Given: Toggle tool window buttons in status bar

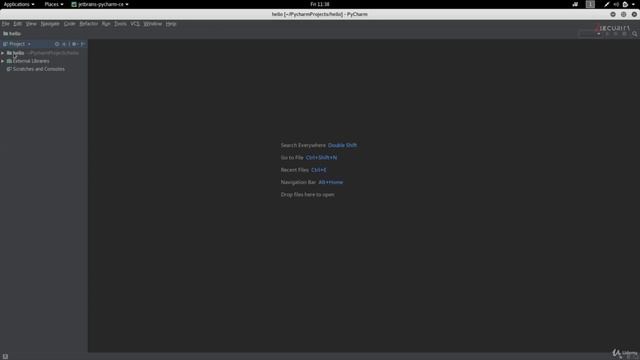Looking at the screenshot, I should (5, 356).
